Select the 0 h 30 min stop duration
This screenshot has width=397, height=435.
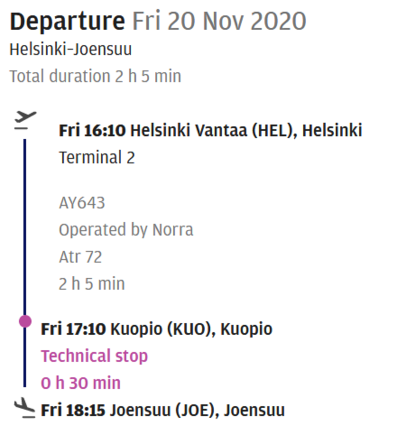click(x=81, y=383)
